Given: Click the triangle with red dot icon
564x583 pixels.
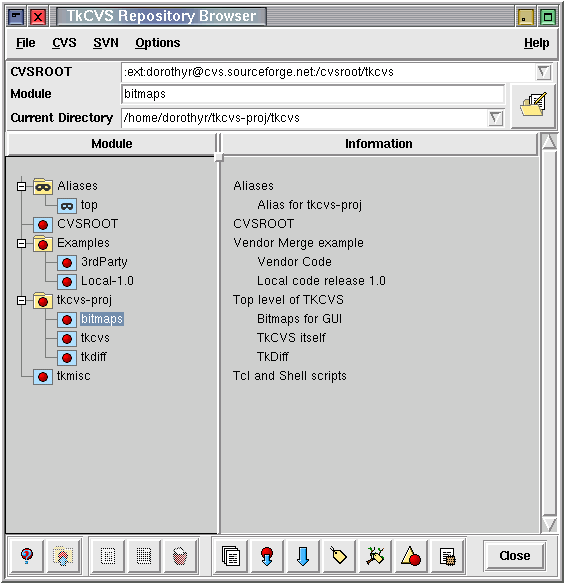Looking at the screenshot, I should tap(411, 556).
